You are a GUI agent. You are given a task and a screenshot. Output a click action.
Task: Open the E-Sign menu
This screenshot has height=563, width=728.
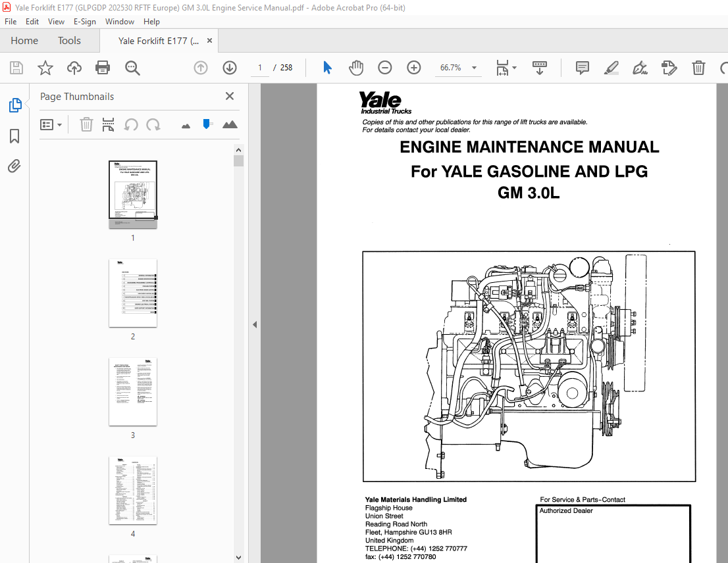(x=84, y=21)
